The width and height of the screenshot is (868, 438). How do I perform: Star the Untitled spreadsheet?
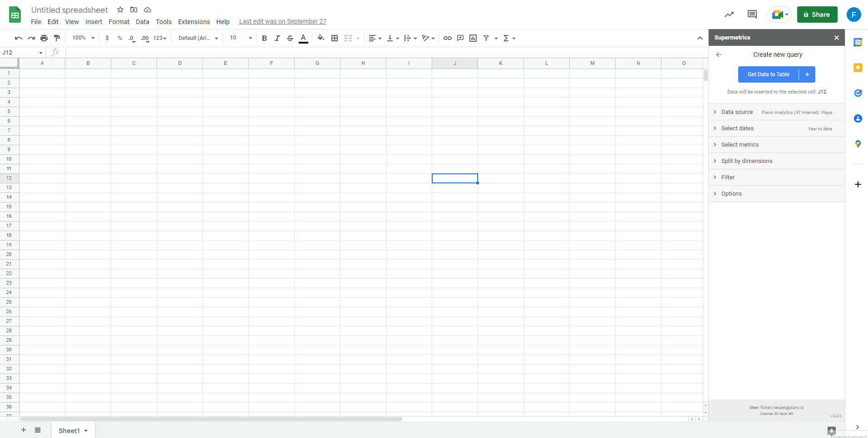pos(120,10)
